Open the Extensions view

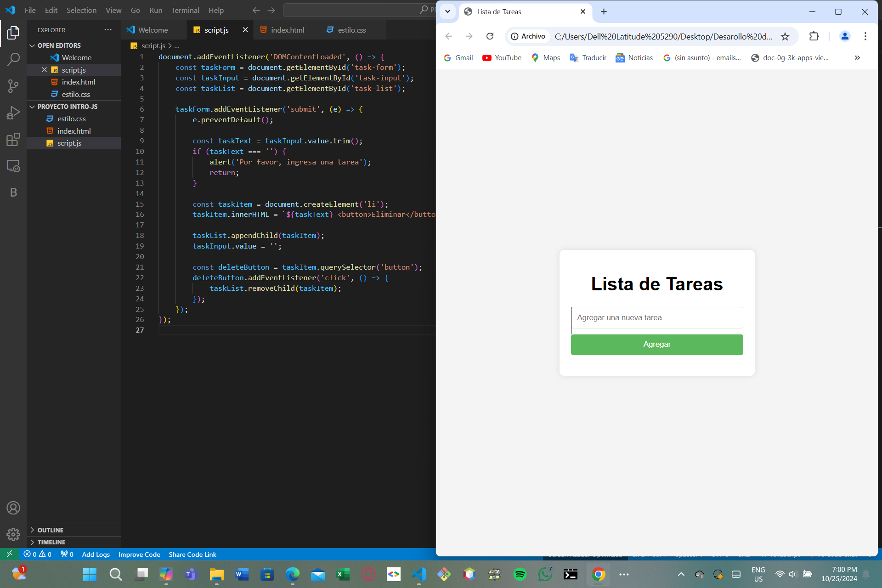click(13, 139)
